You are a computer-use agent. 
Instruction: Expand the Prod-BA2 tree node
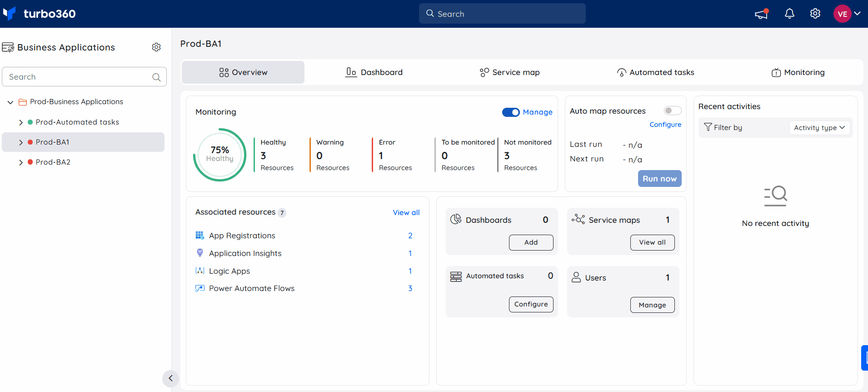tap(20, 162)
